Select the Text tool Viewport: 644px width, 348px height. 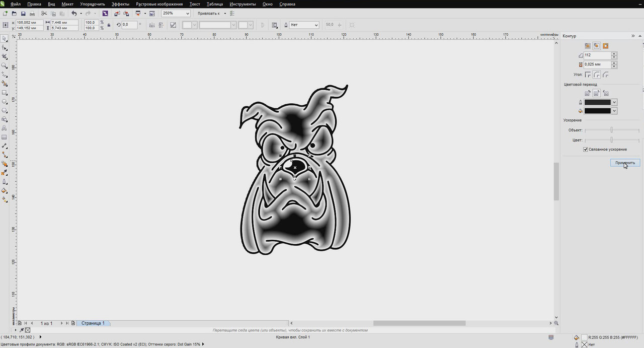click(5, 128)
